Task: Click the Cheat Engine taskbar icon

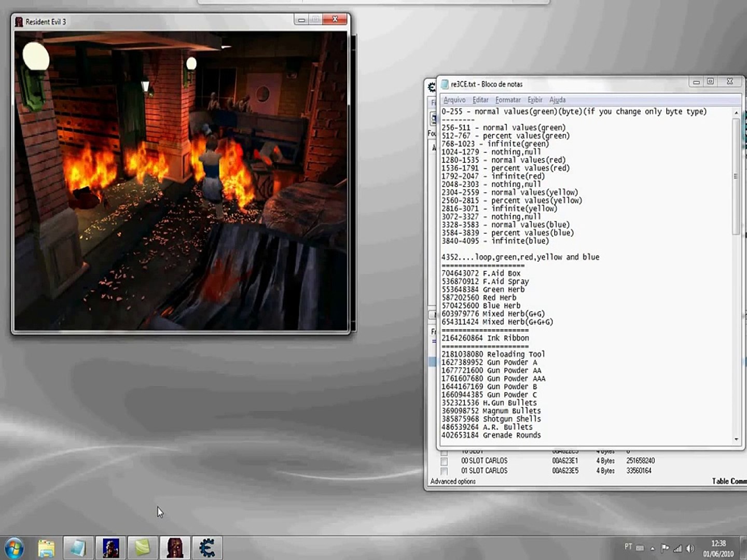Action: click(x=206, y=548)
